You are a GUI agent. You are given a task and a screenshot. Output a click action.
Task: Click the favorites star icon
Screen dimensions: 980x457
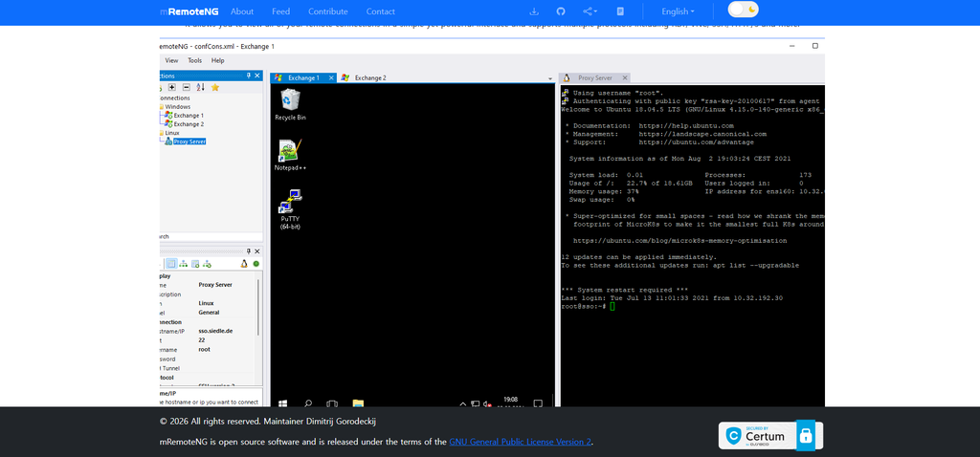click(215, 87)
